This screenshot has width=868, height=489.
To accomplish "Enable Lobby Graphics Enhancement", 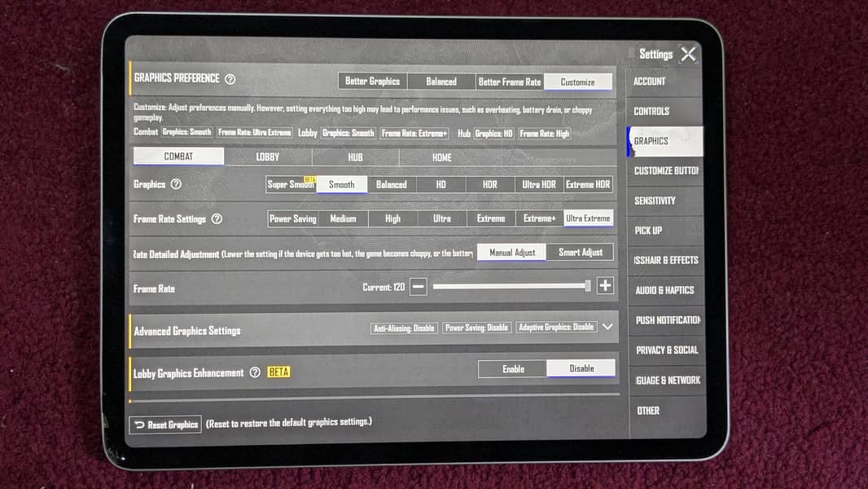I will pyautogui.click(x=513, y=369).
